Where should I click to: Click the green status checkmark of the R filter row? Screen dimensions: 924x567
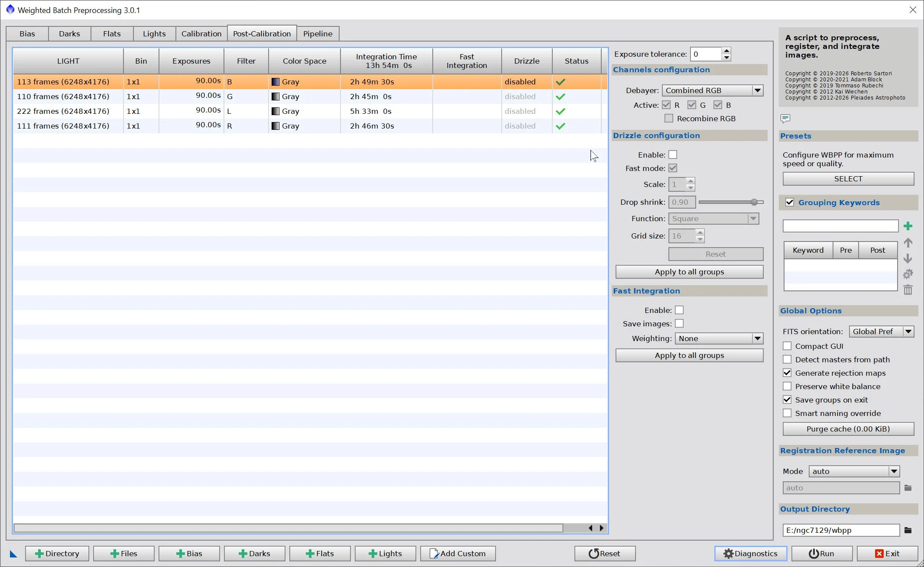[x=561, y=126]
